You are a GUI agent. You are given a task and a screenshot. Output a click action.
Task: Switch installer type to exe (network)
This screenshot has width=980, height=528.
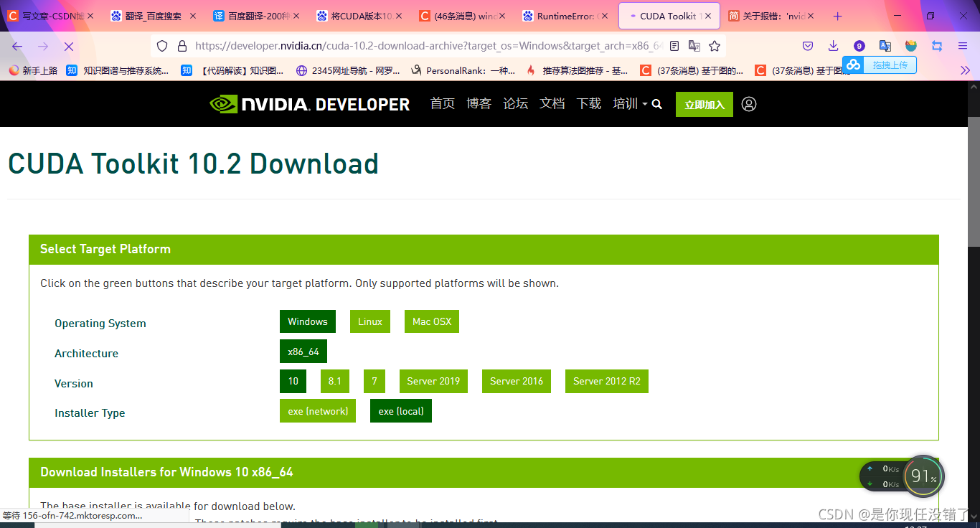(317, 410)
